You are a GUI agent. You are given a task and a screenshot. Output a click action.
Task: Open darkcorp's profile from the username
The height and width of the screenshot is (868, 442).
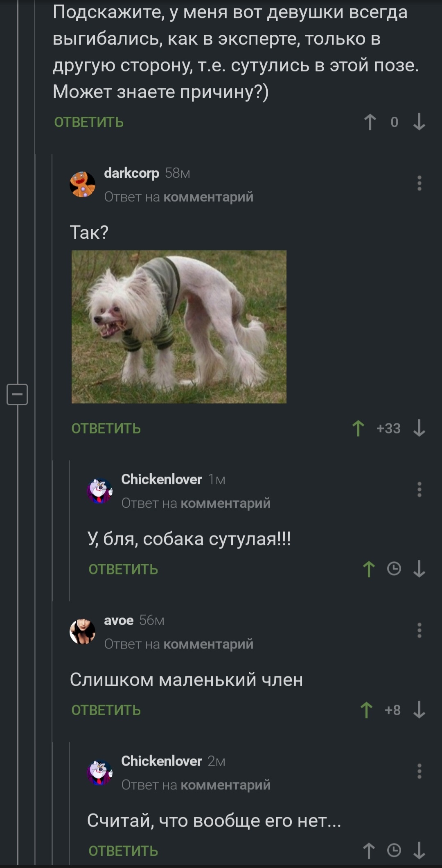point(131,173)
